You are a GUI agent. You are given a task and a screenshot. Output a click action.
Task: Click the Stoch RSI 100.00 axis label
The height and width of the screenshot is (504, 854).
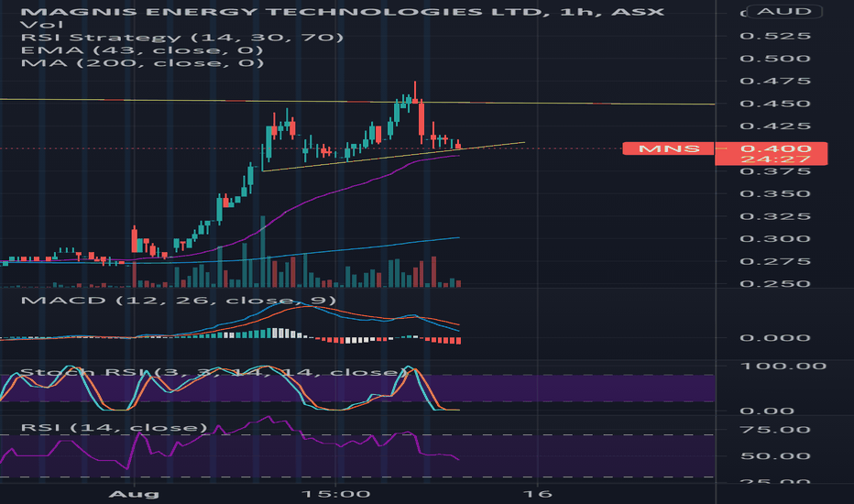tap(783, 366)
